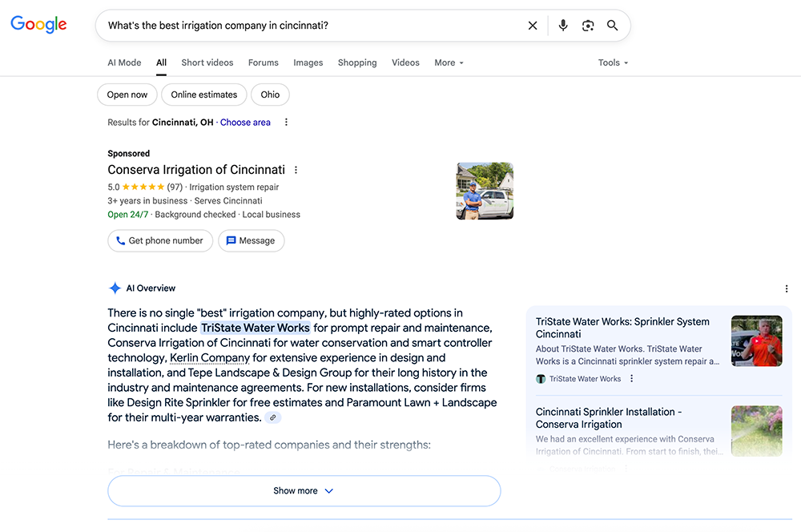The height and width of the screenshot is (532, 801).
Task: Open the Shopping tab
Action: point(357,62)
